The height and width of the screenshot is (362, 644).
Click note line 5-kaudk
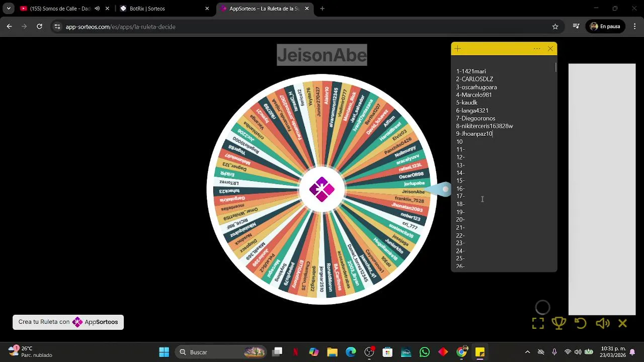point(467,103)
